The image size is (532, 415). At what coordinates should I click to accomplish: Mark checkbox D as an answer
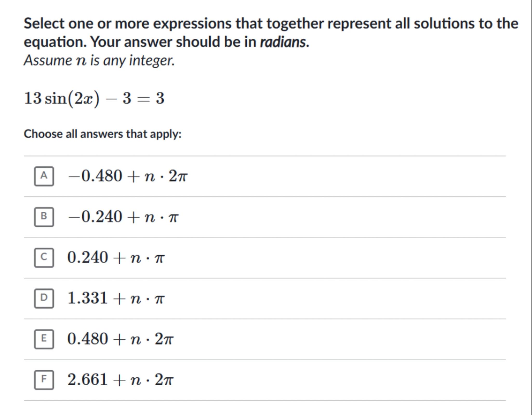tap(44, 298)
